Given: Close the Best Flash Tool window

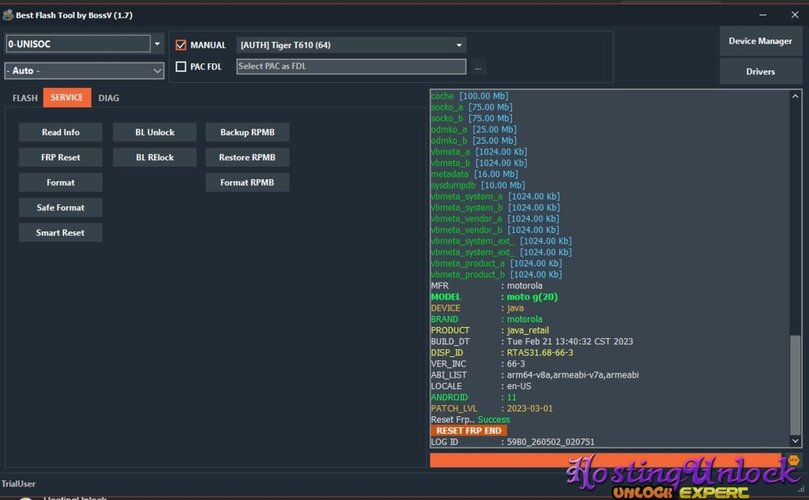Looking at the screenshot, I should click(x=795, y=15).
